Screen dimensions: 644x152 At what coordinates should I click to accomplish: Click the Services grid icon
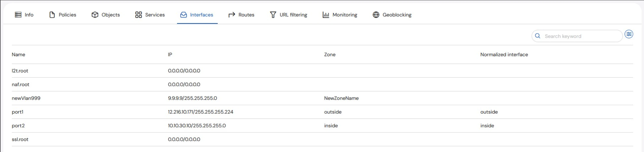click(x=138, y=15)
